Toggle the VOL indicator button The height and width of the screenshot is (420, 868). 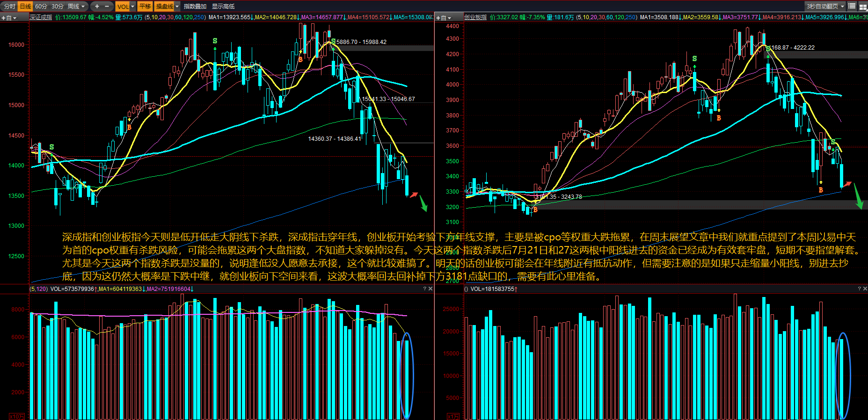pyautogui.click(x=123, y=6)
